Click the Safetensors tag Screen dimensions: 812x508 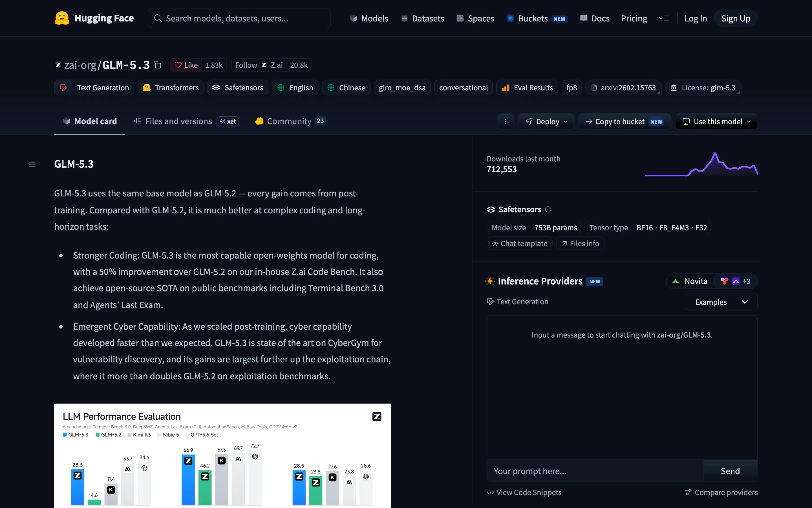(x=238, y=88)
